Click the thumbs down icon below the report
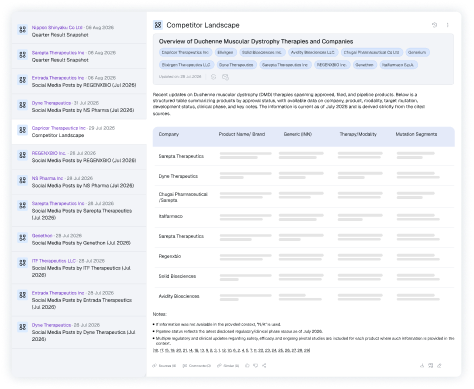The width and height of the screenshot is (474, 389). (255, 366)
